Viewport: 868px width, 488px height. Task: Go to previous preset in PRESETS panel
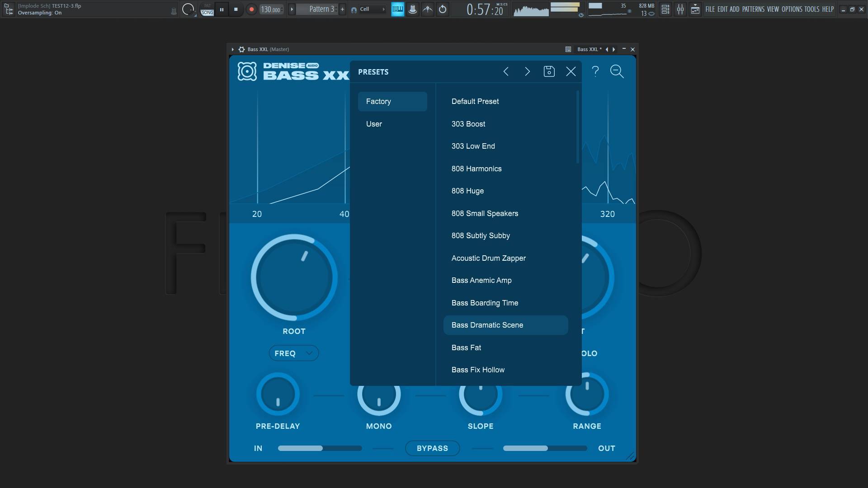point(506,71)
